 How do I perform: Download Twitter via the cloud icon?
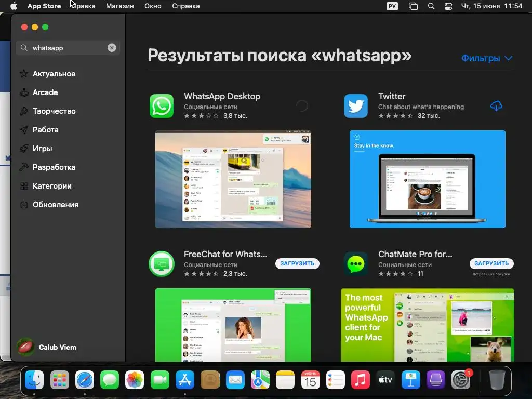pyautogui.click(x=496, y=106)
